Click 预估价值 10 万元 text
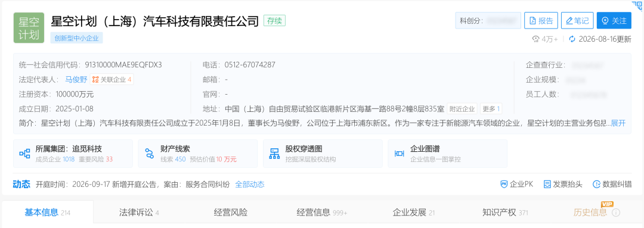The image size is (644, 228). coord(212,160)
